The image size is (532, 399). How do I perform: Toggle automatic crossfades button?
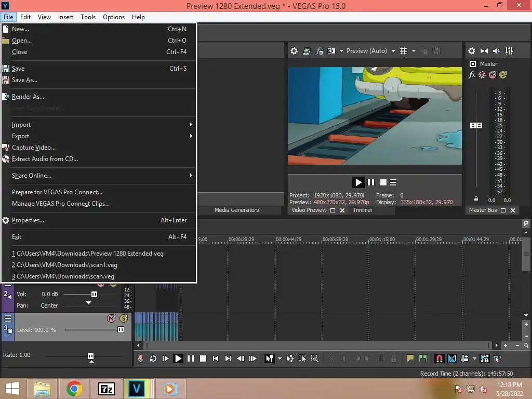click(452, 358)
